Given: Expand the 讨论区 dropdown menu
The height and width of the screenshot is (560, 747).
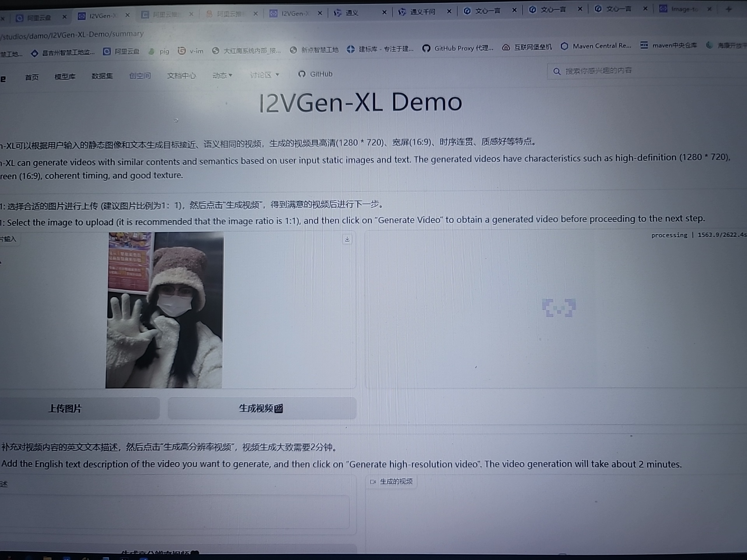Looking at the screenshot, I should (265, 75).
